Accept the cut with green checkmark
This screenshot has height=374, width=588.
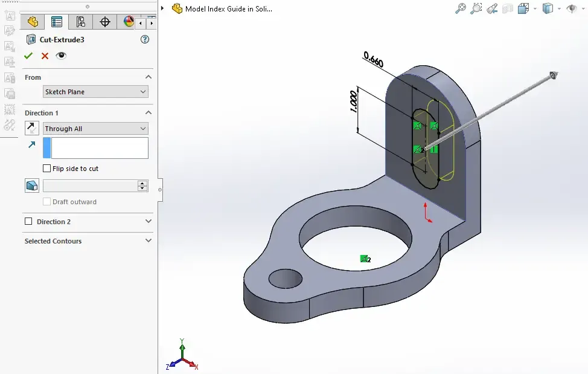(x=28, y=56)
